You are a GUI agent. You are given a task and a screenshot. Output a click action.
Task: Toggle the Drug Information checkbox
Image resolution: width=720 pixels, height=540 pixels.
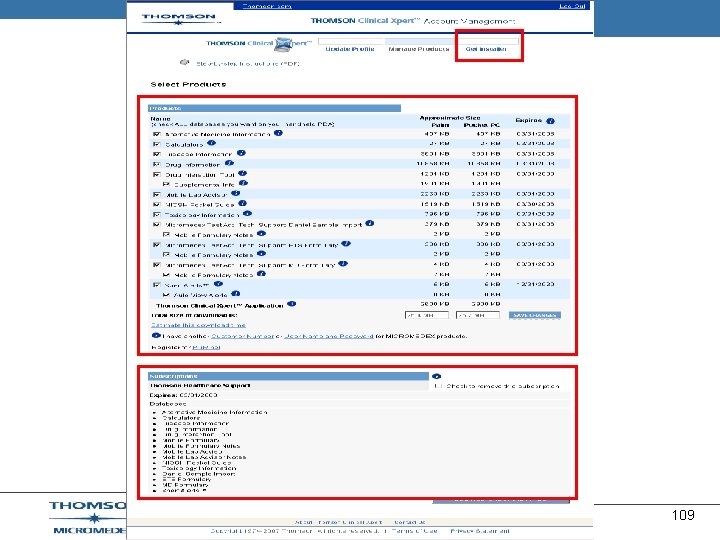157,164
